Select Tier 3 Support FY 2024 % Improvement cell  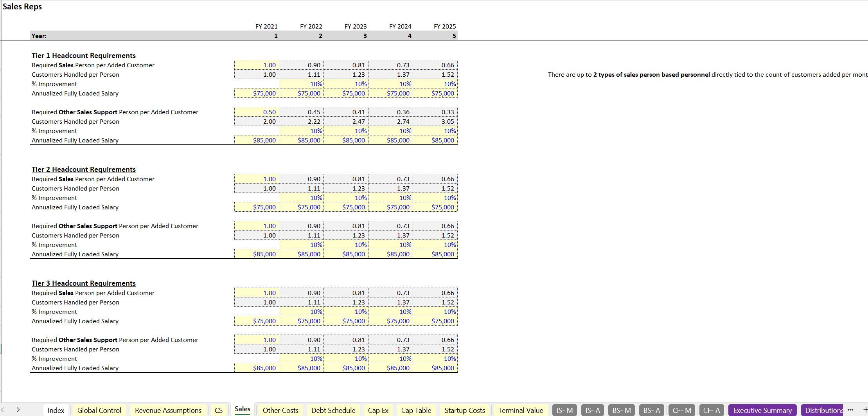pyautogui.click(x=390, y=358)
